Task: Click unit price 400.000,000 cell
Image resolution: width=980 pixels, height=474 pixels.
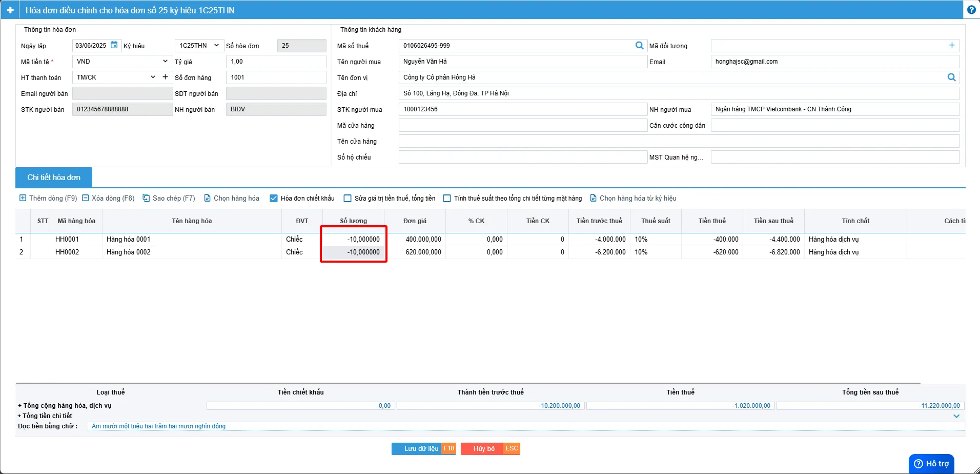Action: [415, 240]
